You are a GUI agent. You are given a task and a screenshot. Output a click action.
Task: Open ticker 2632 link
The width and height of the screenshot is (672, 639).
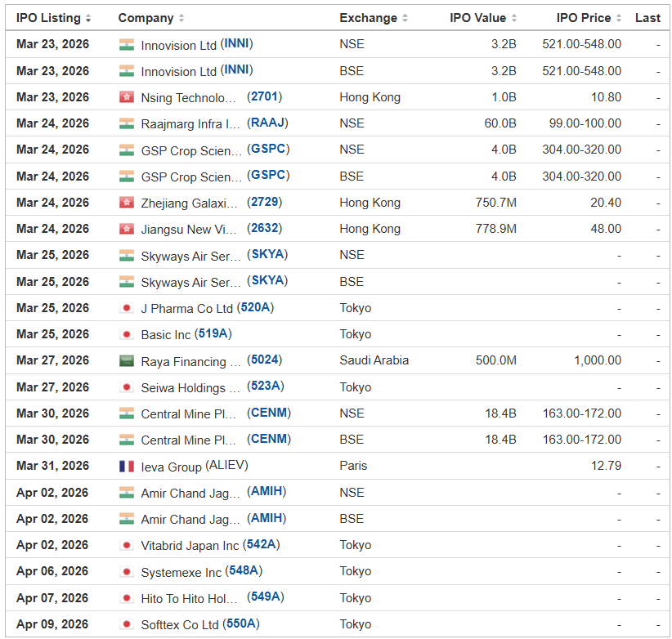[264, 228]
